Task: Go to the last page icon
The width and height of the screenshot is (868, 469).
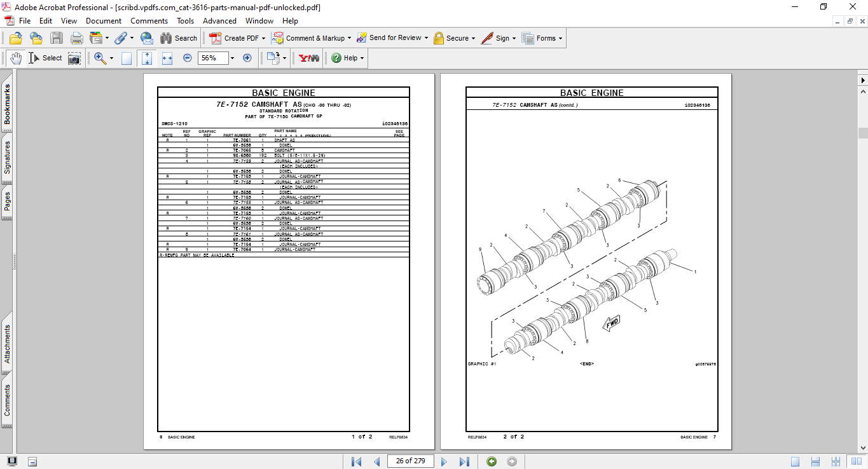Action: click(x=464, y=461)
